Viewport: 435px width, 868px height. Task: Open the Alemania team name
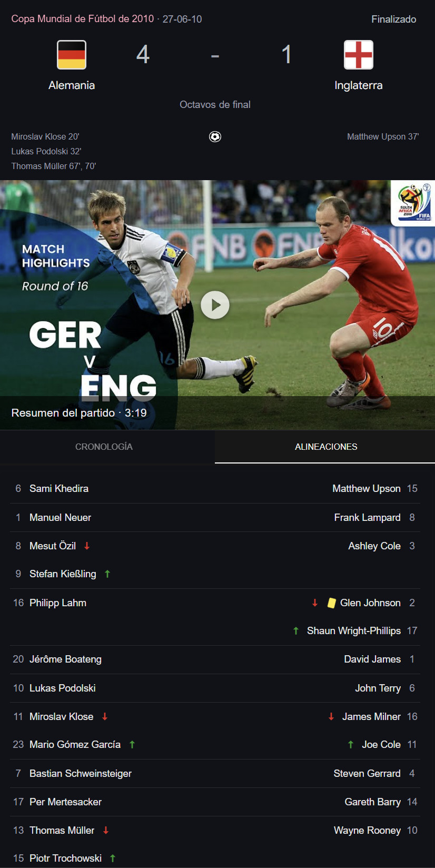(72, 85)
